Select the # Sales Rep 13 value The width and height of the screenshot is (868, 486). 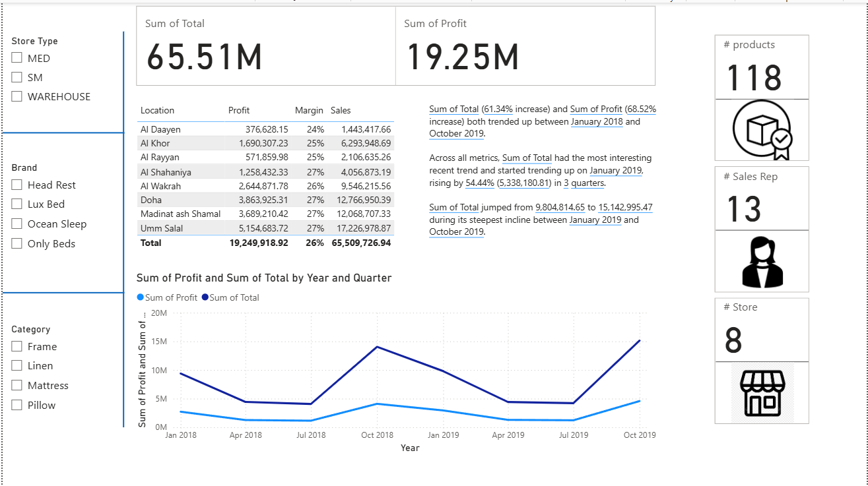[x=744, y=209]
